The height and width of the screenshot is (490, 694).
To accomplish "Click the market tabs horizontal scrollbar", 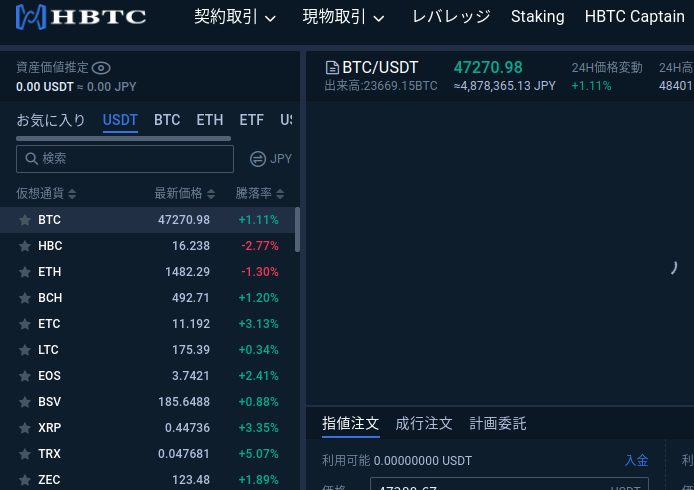I will coord(123,139).
